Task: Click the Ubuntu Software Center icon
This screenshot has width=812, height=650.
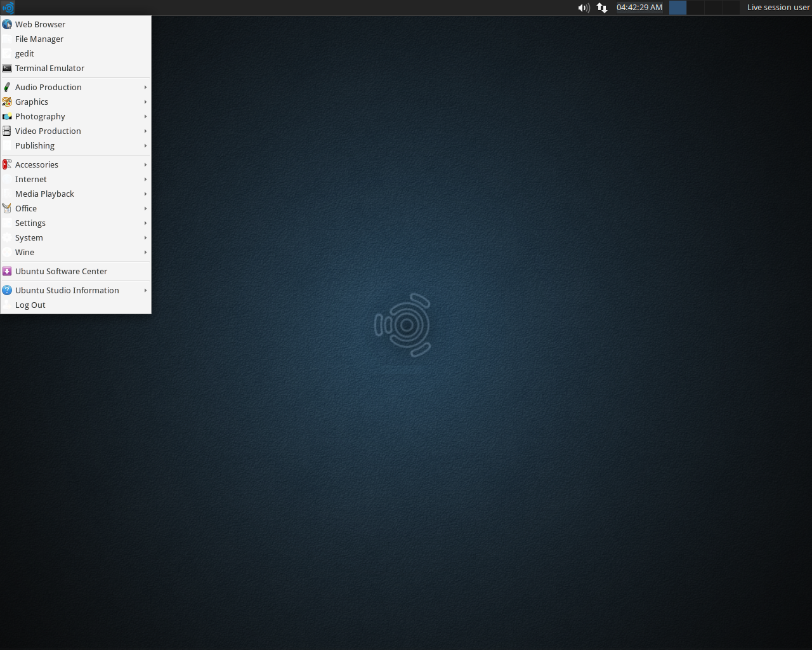Action: pyautogui.click(x=7, y=271)
